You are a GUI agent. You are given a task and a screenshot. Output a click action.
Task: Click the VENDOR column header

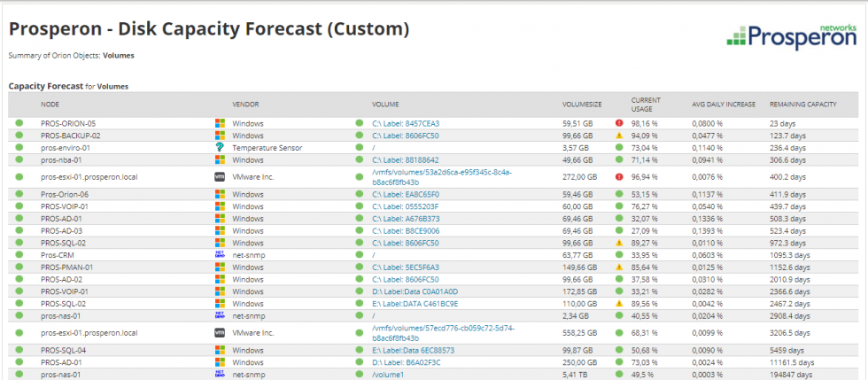[x=245, y=105]
